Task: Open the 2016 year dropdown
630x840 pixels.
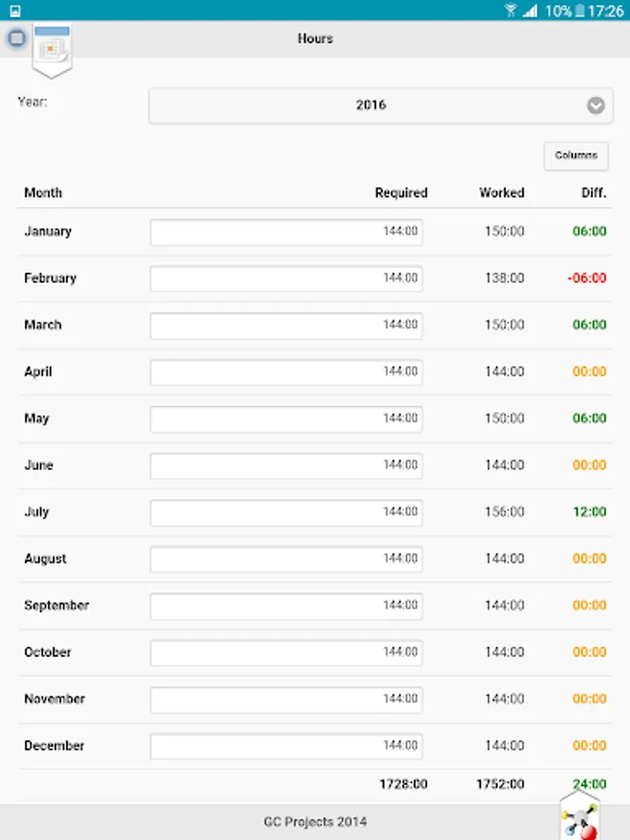Action: coord(371,105)
